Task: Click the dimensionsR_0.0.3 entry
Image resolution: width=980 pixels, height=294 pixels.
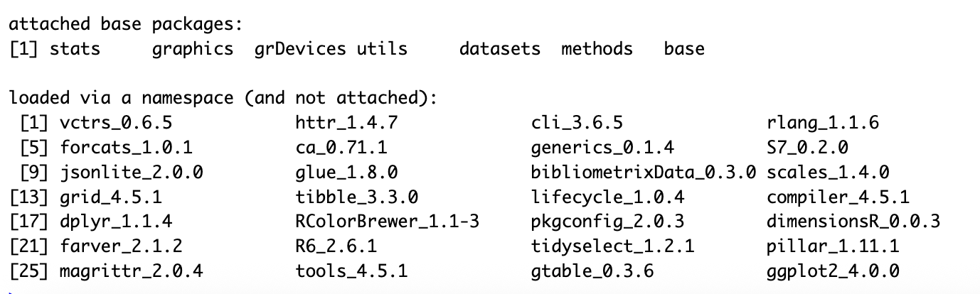Action: (x=853, y=222)
